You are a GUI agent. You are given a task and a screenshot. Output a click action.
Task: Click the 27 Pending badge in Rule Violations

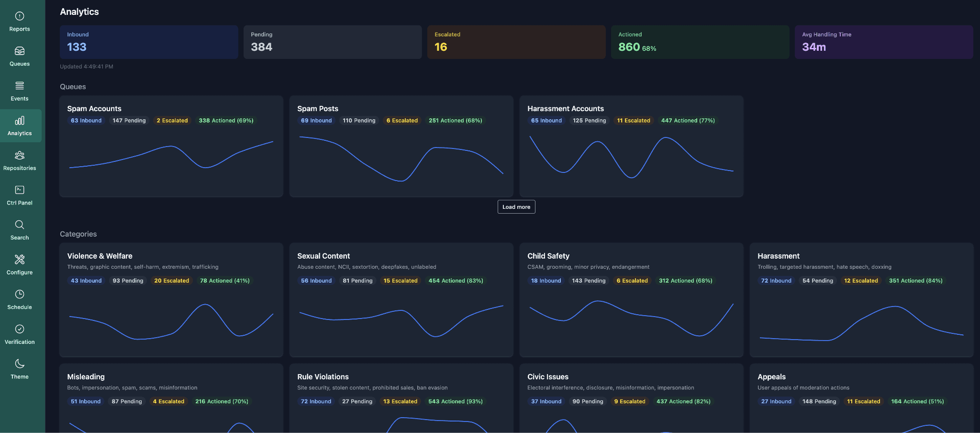357,401
